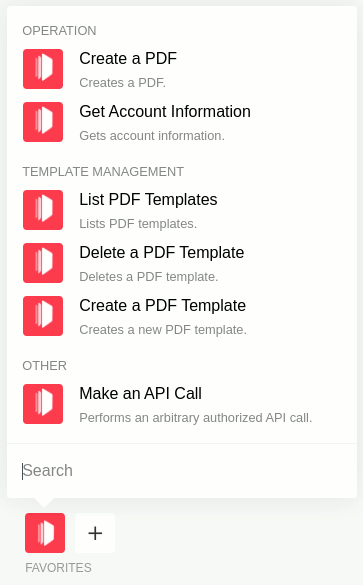Click "Creates a new PDF template." description
This screenshot has height=585, width=363.
(x=163, y=330)
